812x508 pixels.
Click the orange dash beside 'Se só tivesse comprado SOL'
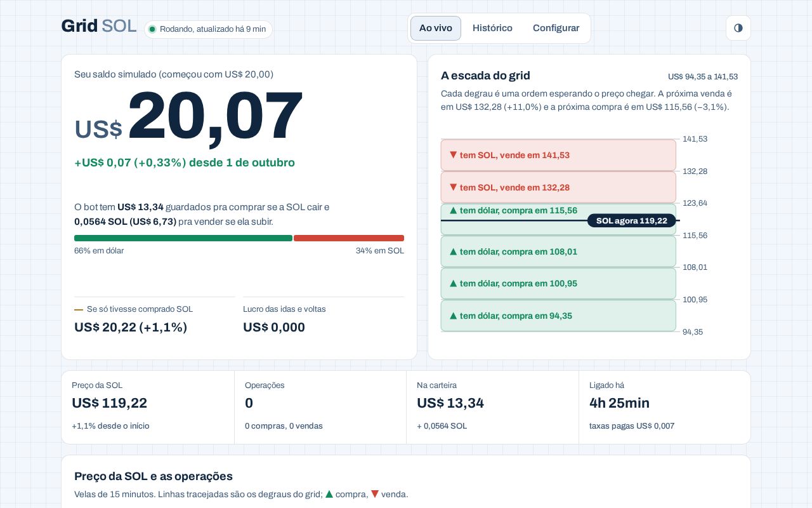(x=79, y=309)
